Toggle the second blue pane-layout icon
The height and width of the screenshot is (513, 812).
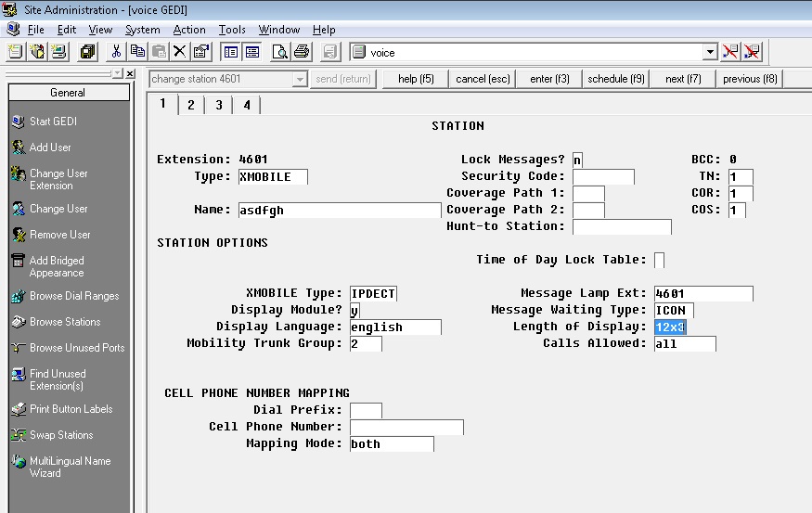(x=252, y=52)
